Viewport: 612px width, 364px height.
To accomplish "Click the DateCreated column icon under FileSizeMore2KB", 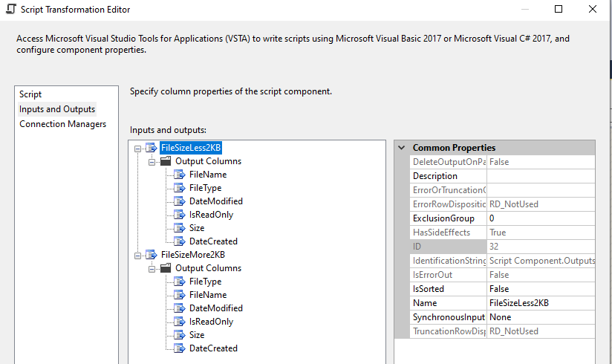I will coord(179,348).
